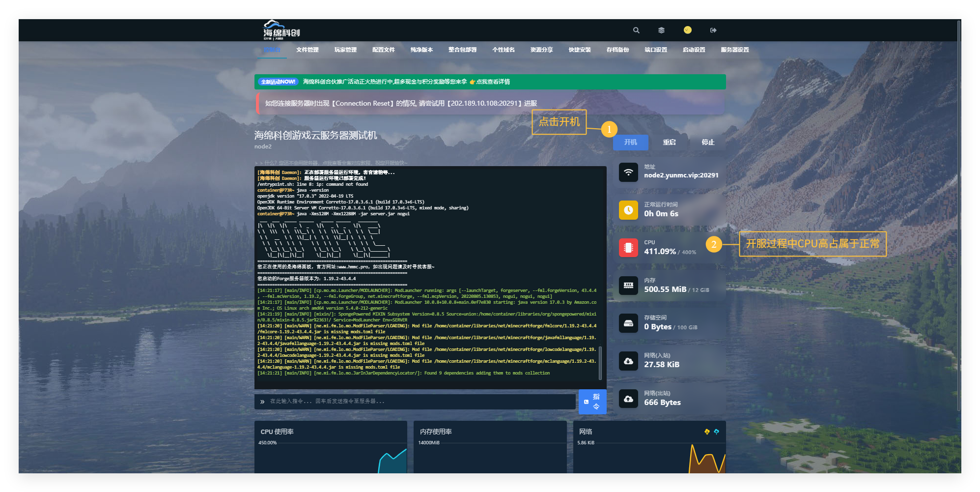Viewport: 980px width, 492px height.
Task: Click the yellow user avatar icon
Action: point(687,30)
